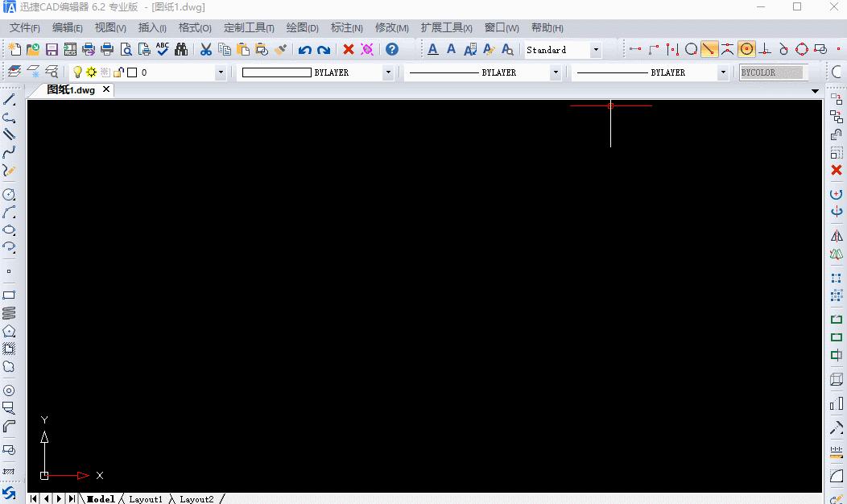Click the 图纸1.dwg document tab

[71, 89]
